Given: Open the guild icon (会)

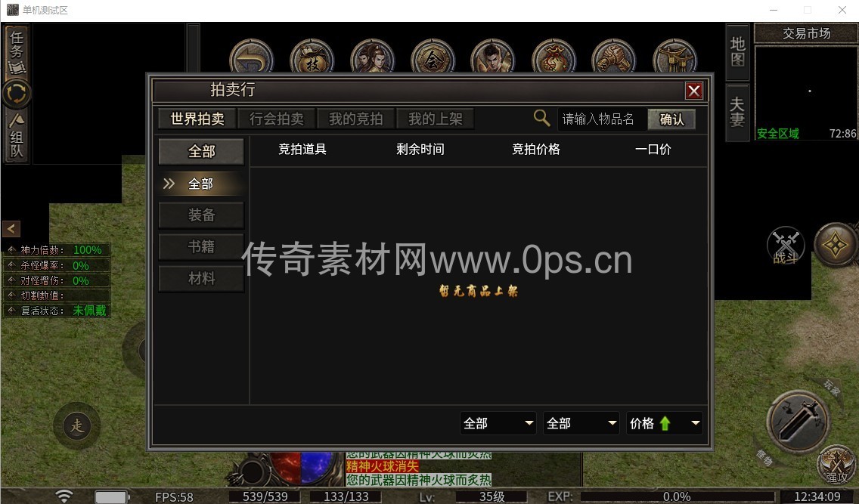Looking at the screenshot, I should 433,57.
